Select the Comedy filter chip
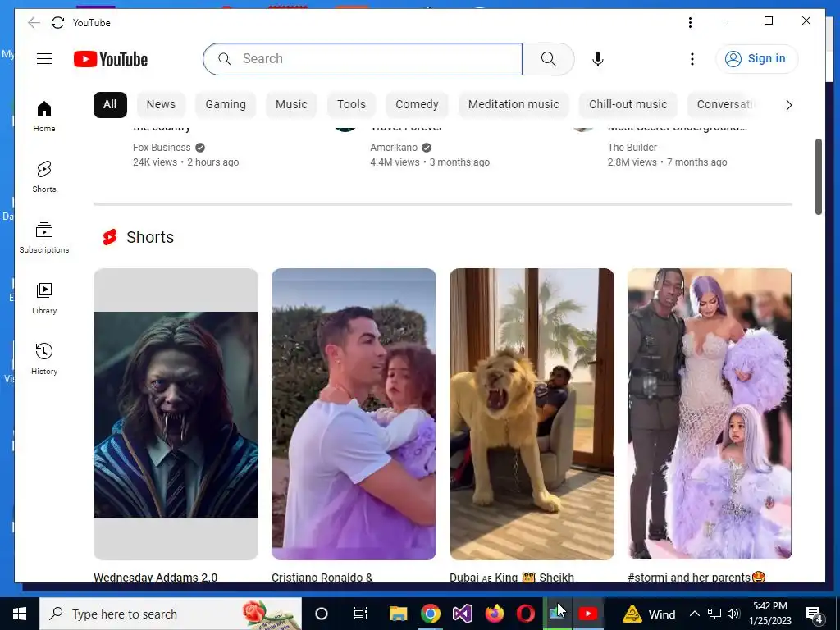Screen dimensions: 840x630 417,104
